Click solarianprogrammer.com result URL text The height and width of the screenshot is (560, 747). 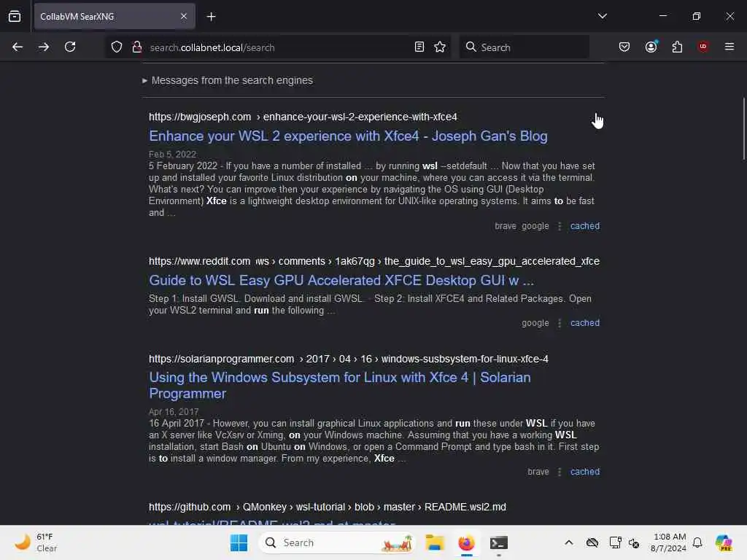pyautogui.click(x=348, y=359)
